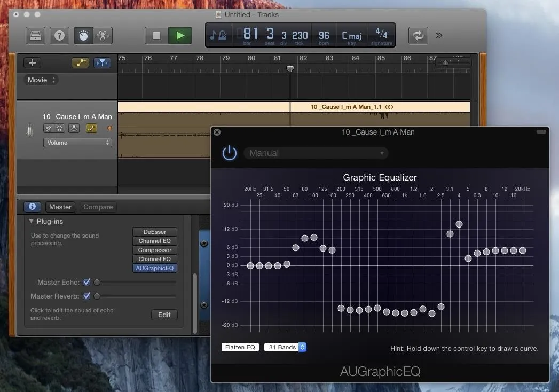This screenshot has height=392, width=559.
Task: Click the playhead marker in the ruler
Action: point(290,69)
